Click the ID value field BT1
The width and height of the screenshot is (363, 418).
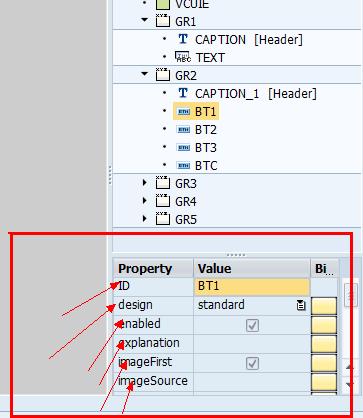[252, 286]
